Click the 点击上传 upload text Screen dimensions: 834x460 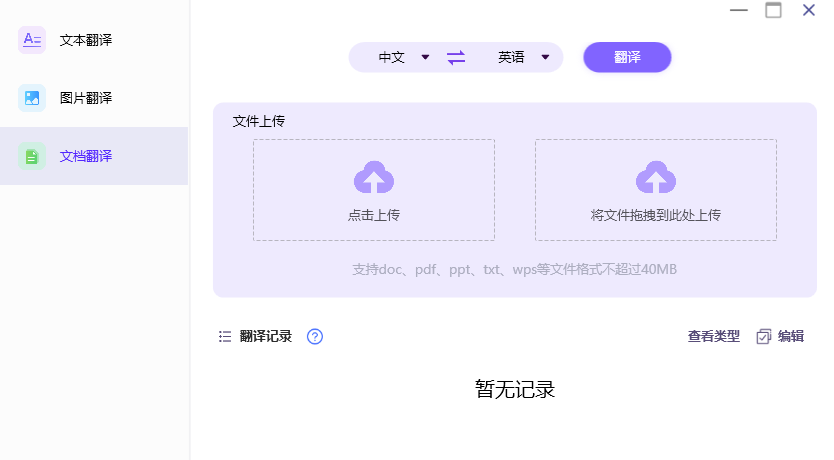[x=374, y=215]
